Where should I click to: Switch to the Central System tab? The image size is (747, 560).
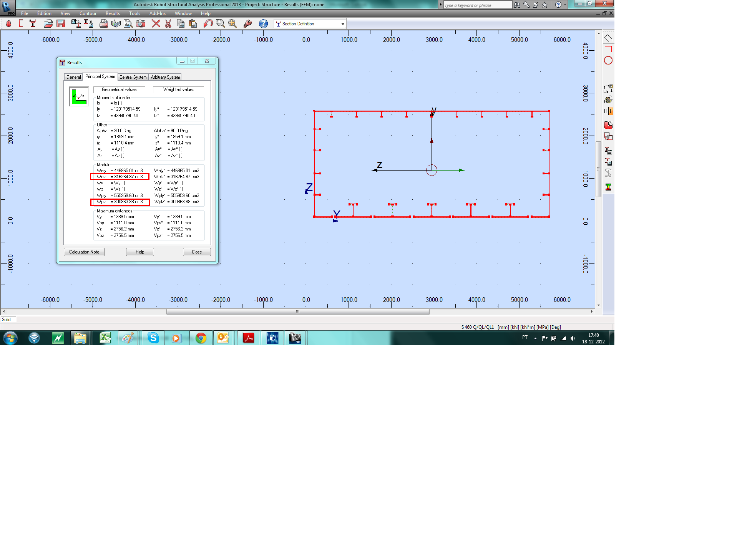click(x=133, y=77)
